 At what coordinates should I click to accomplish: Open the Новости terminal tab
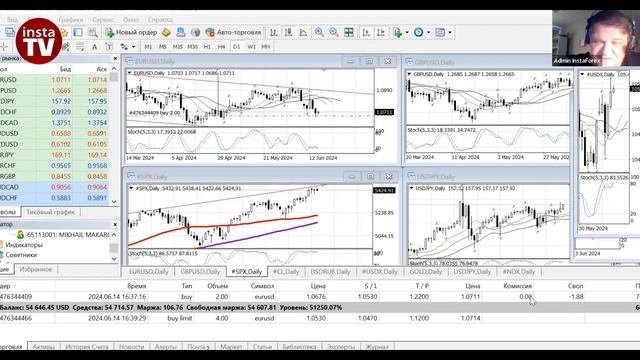pyautogui.click(x=131, y=347)
